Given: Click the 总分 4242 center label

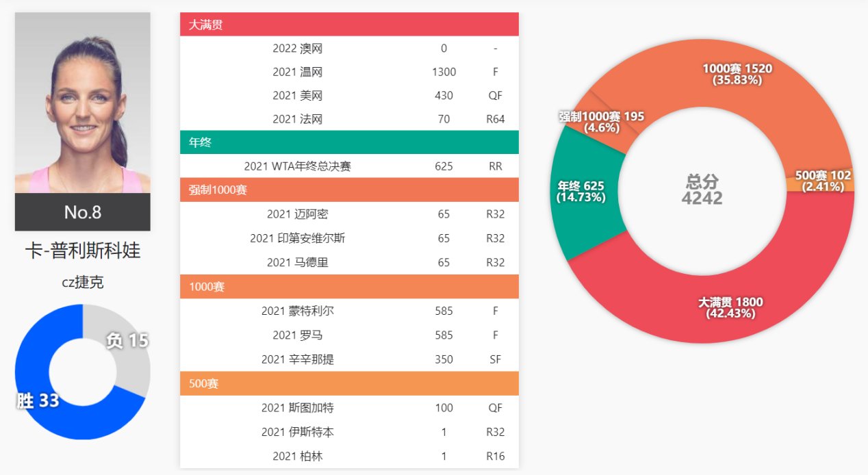Looking at the screenshot, I should point(702,190).
